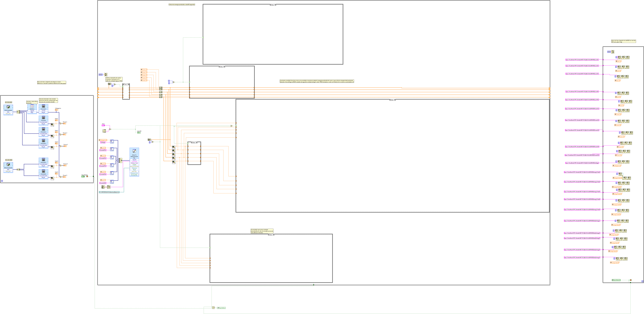
Task: Click the Write To Measurement File icon
Action: tap(134, 151)
